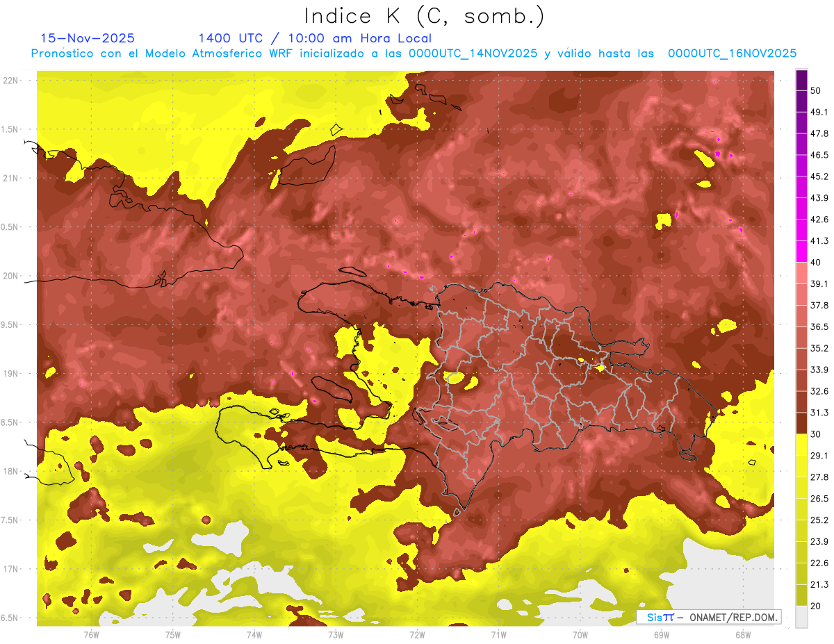Click the colorbar value "22.6"
This screenshot has width=834, height=644.
[x=819, y=563]
